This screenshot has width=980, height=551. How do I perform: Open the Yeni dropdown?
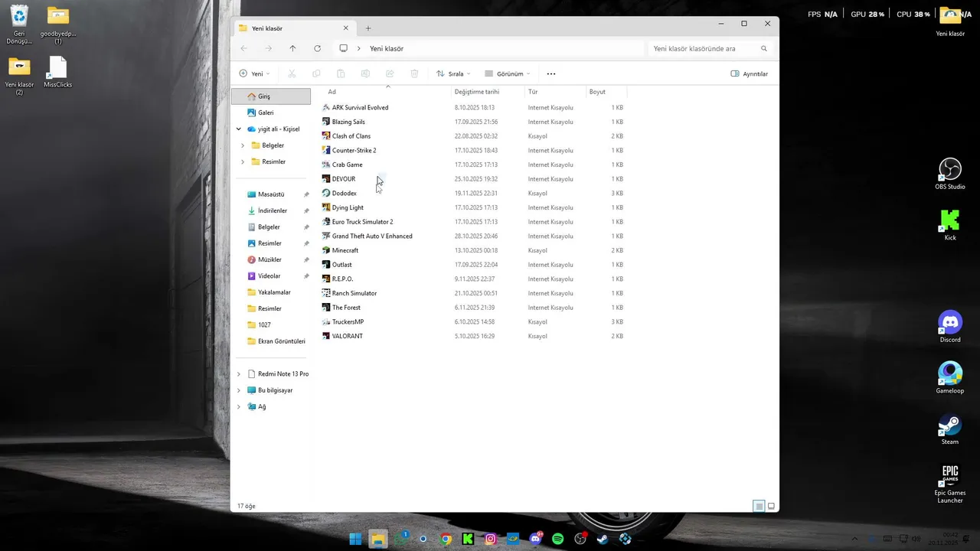254,73
